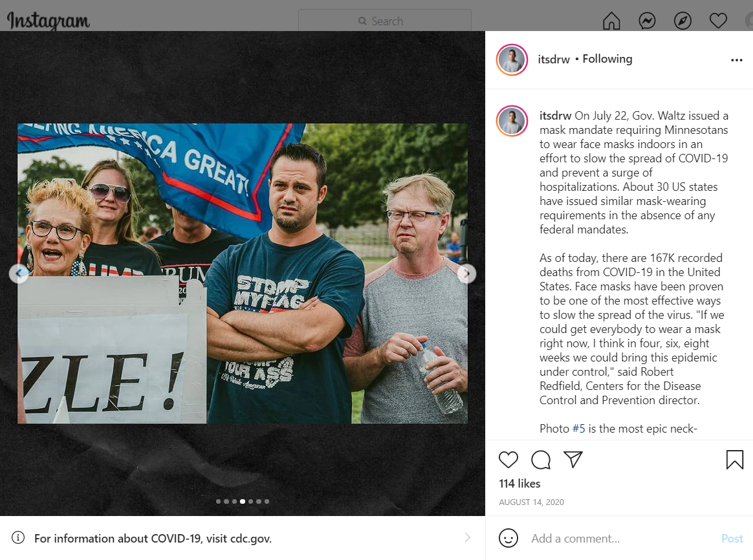Viewport: 753px width, 560px height.
Task: Toggle the Following status for itsdrw
Action: (x=607, y=59)
